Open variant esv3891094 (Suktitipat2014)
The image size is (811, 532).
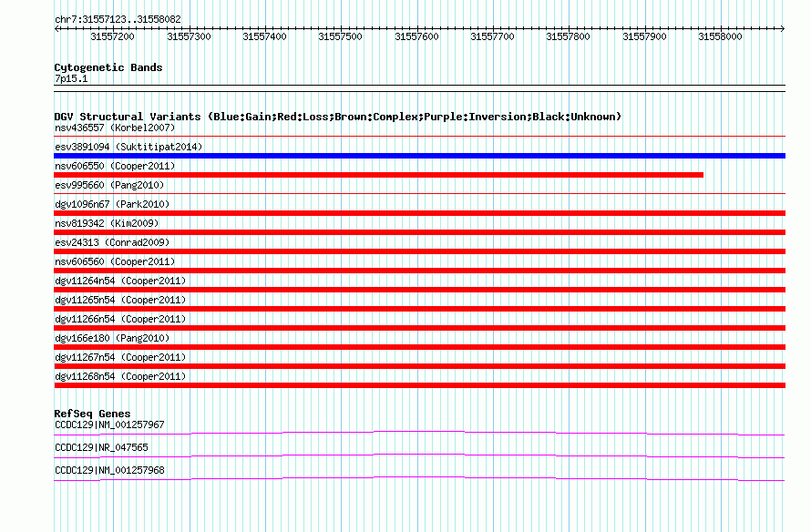click(x=128, y=147)
